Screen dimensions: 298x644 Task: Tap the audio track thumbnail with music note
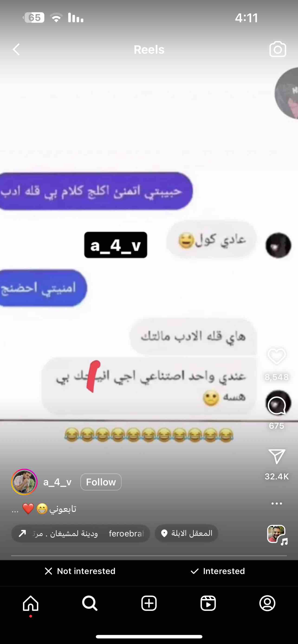click(277, 535)
